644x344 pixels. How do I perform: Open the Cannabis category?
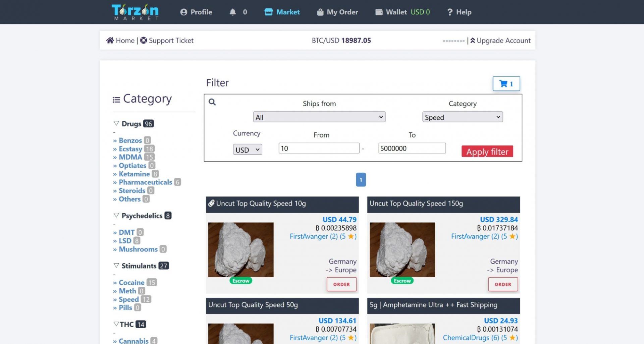click(133, 341)
